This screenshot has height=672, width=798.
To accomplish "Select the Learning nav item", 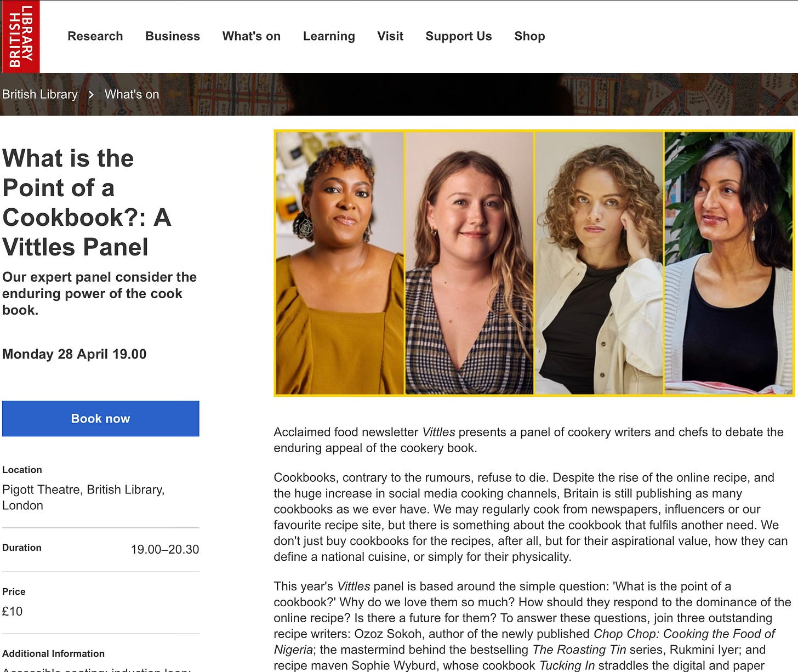I will coord(329,36).
